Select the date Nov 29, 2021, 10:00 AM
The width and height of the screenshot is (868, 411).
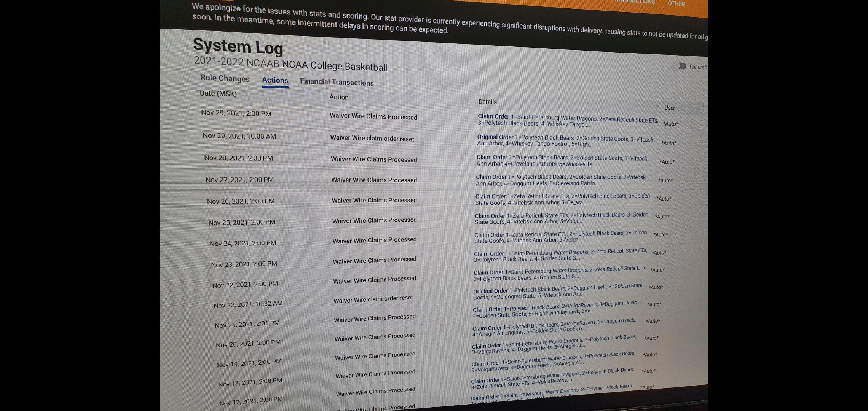click(239, 136)
